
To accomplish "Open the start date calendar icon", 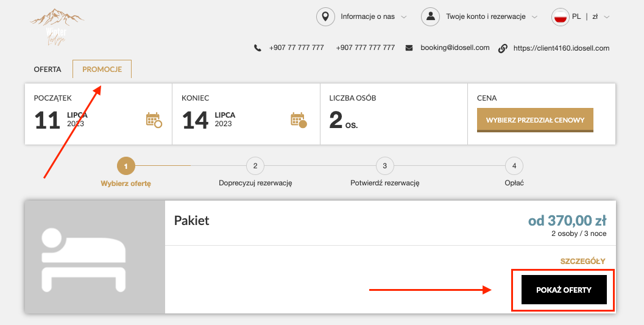I will coord(154,120).
